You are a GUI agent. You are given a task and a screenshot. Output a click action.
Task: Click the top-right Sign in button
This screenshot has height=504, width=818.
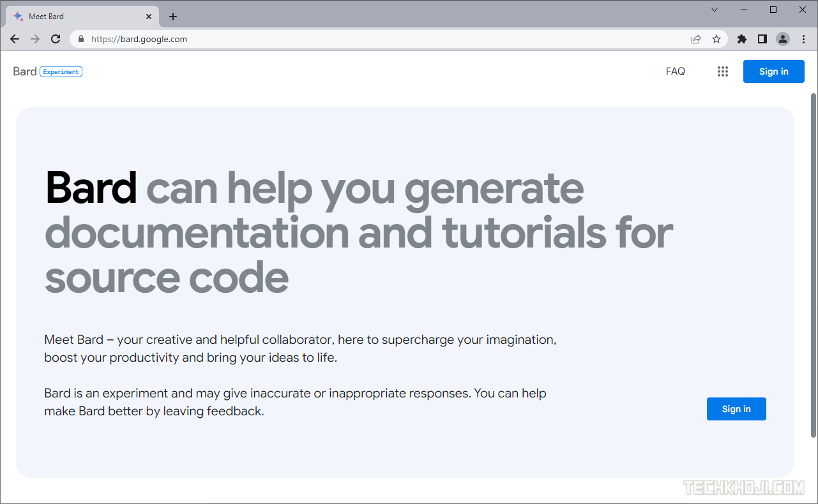[x=774, y=71]
